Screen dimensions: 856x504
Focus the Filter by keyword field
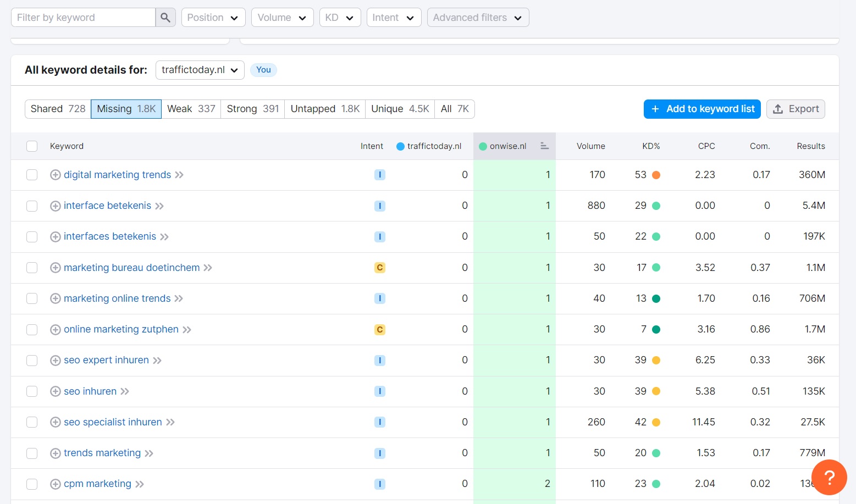point(84,18)
